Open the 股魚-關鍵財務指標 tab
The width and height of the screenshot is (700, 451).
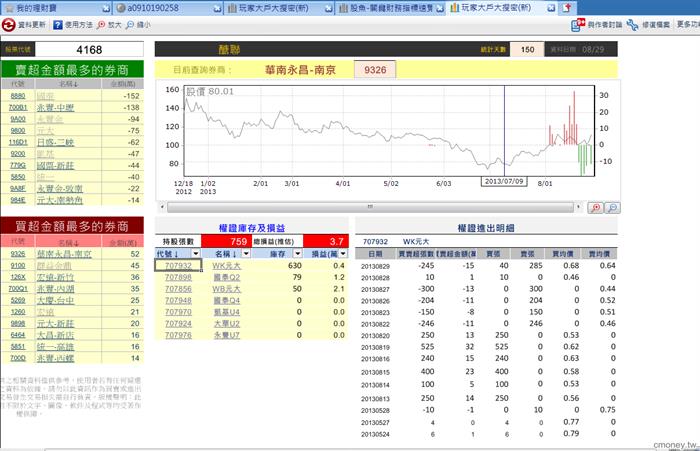point(392,8)
